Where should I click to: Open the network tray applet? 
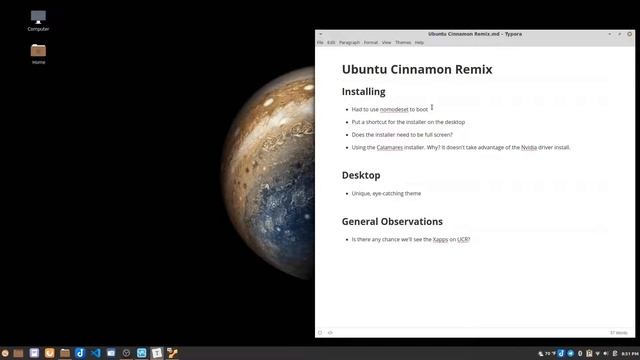(598, 354)
